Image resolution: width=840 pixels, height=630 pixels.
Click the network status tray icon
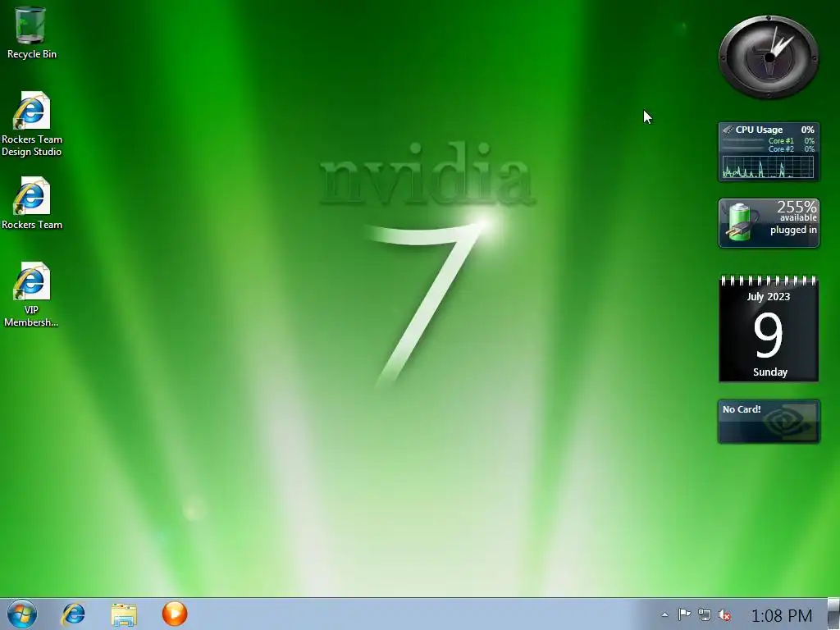pyautogui.click(x=705, y=615)
